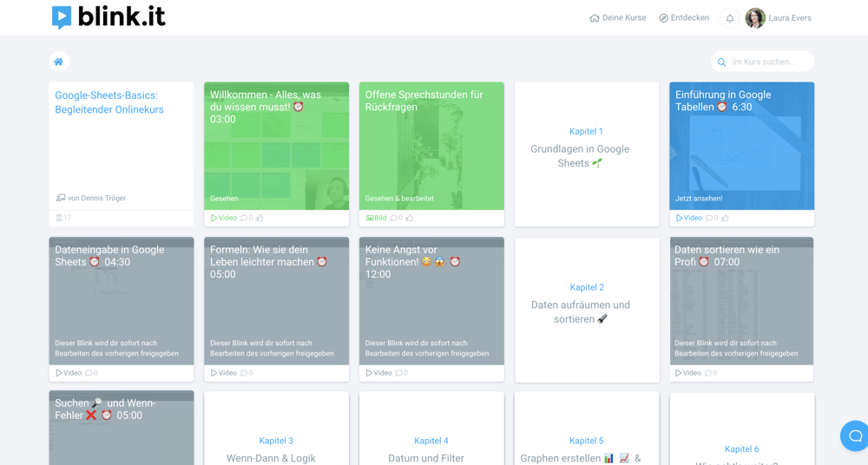The height and width of the screenshot is (465, 868).
Task: Like the Einführung in Google Tabellen video
Action: [725, 218]
